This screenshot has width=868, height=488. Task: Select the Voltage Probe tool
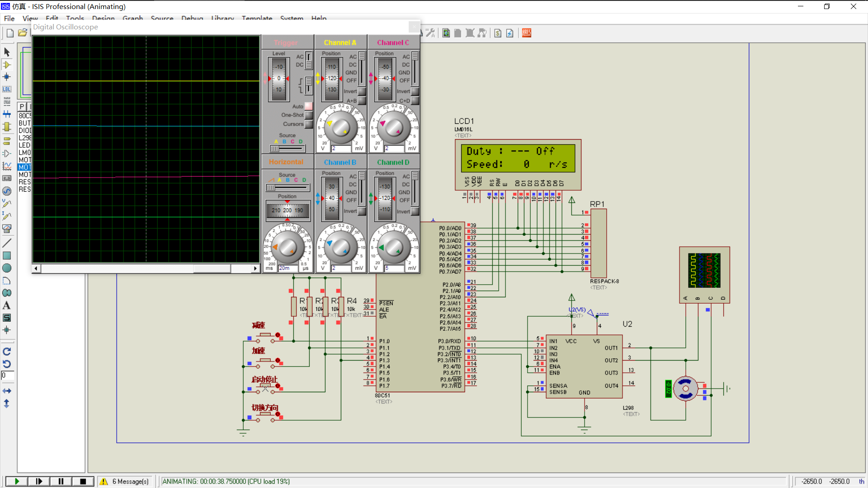tap(7, 203)
